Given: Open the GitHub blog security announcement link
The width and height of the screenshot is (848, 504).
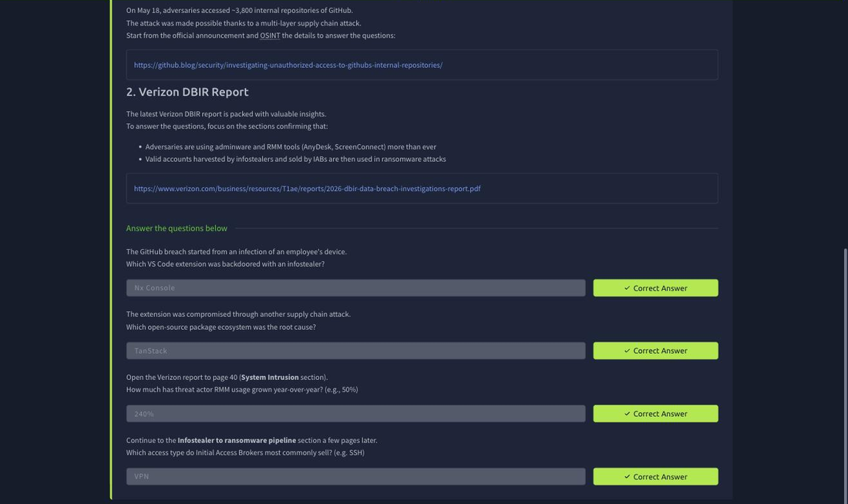Looking at the screenshot, I should coord(288,65).
